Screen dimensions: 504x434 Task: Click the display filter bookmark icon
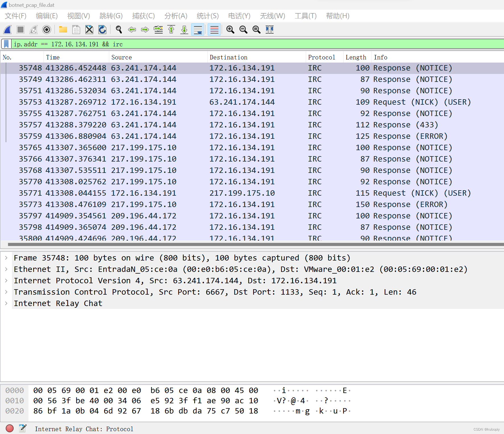[6, 44]
